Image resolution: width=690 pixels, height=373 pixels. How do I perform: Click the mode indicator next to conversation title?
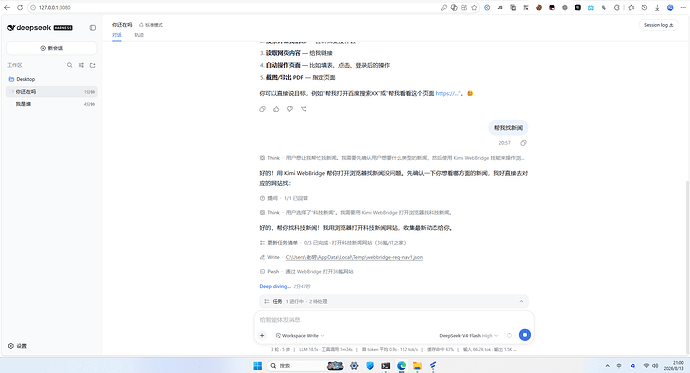click(x=151, y=25)
